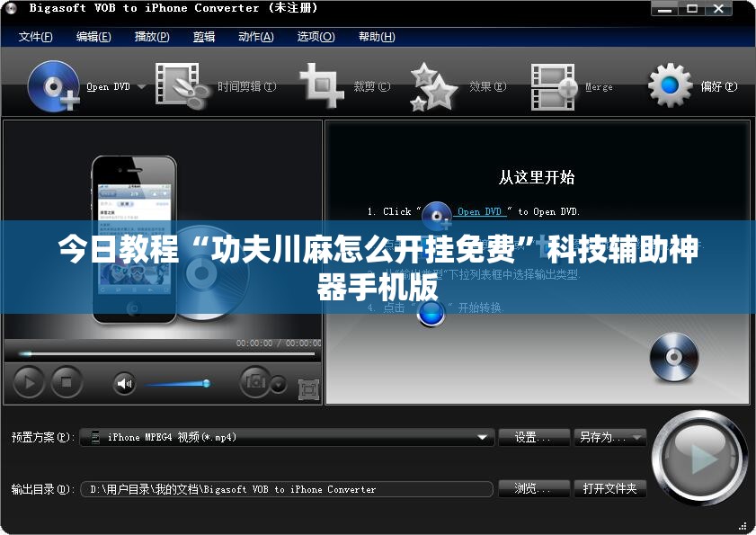This screenshot has height=535, width=756.
Task: Expand the snapshot options dropdown
Action: click(x=278, y=385)
